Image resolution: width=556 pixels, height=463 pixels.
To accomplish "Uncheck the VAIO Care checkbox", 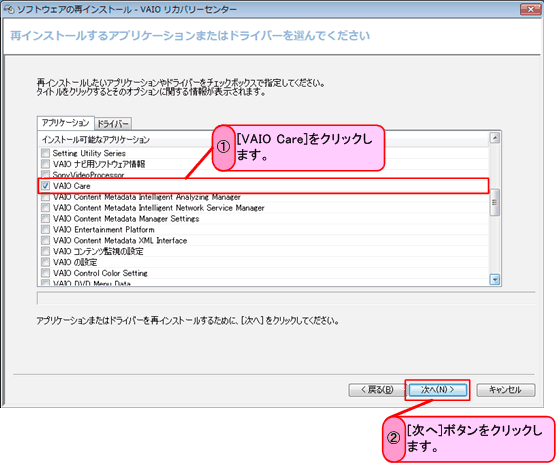I will coord(45,186).
